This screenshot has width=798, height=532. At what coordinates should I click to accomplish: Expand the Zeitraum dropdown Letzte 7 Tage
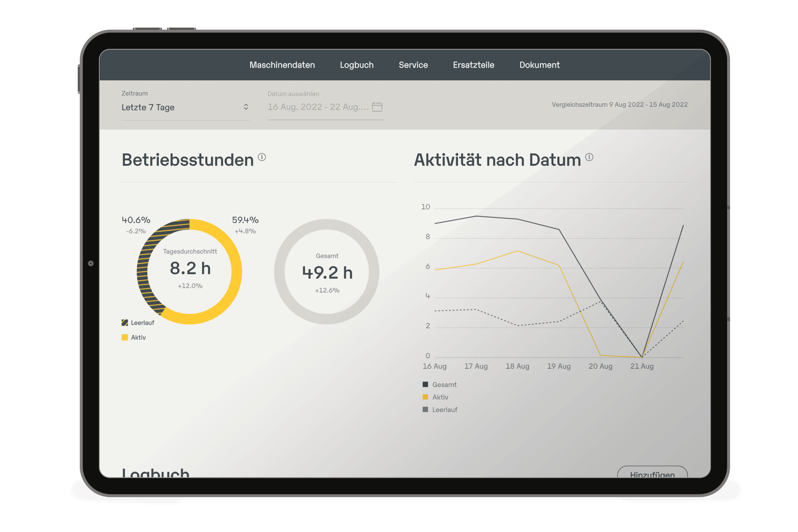click(185, 107)
